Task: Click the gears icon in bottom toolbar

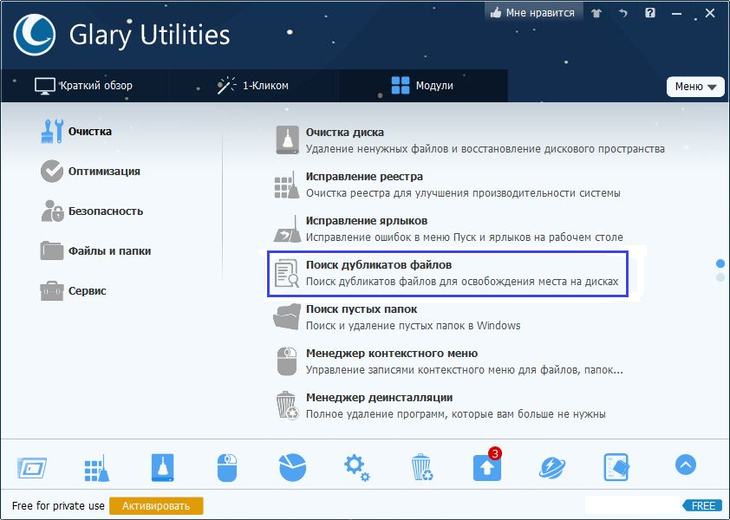Action: [x=356, y=466]
